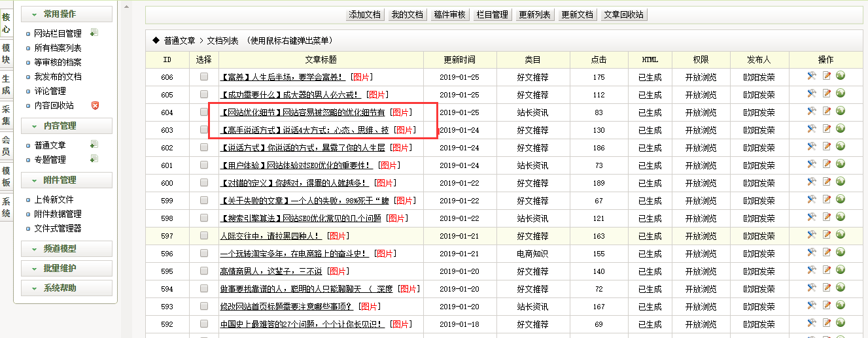Image resolution: width=868 pixels, height=338 pixels.
Task: Preview article 594 with the globe icon
Action: point(841,288)
